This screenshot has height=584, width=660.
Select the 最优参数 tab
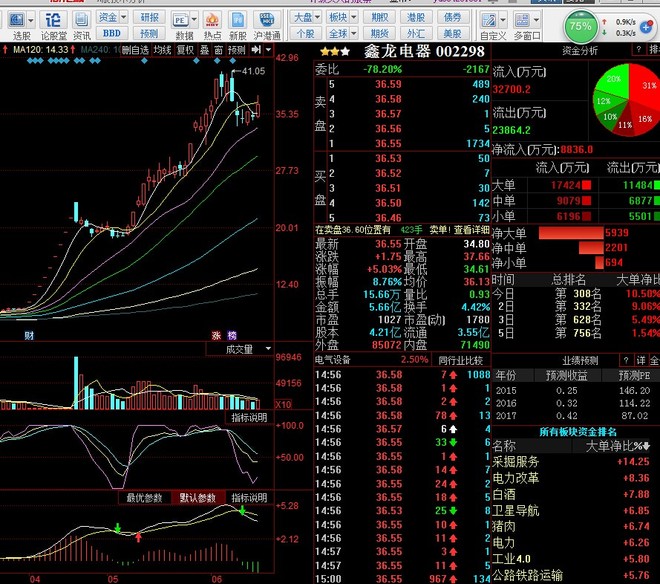coord(144,498)
